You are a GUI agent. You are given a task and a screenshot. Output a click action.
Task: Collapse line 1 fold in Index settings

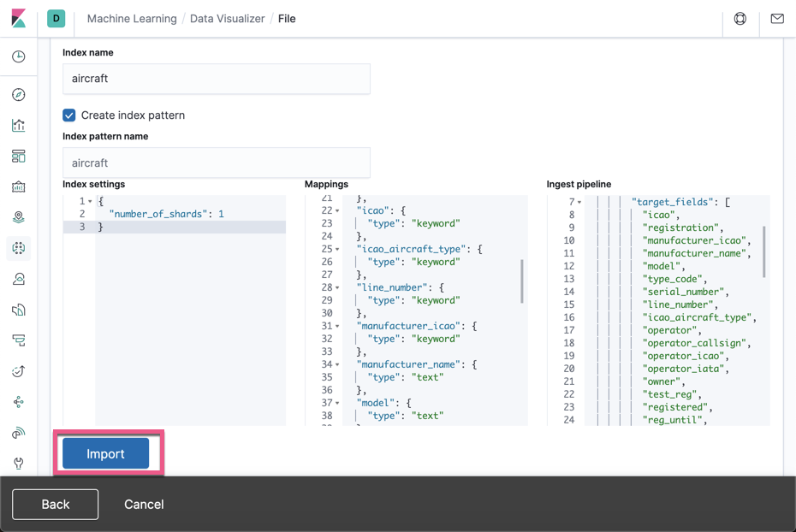[90, 201]
